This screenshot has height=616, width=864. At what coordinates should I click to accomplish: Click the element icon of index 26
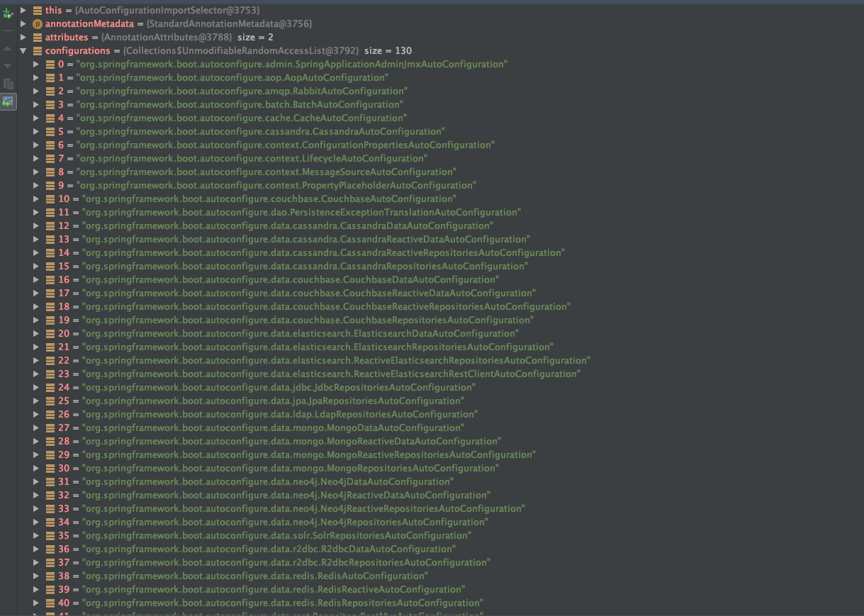(50, 415)
